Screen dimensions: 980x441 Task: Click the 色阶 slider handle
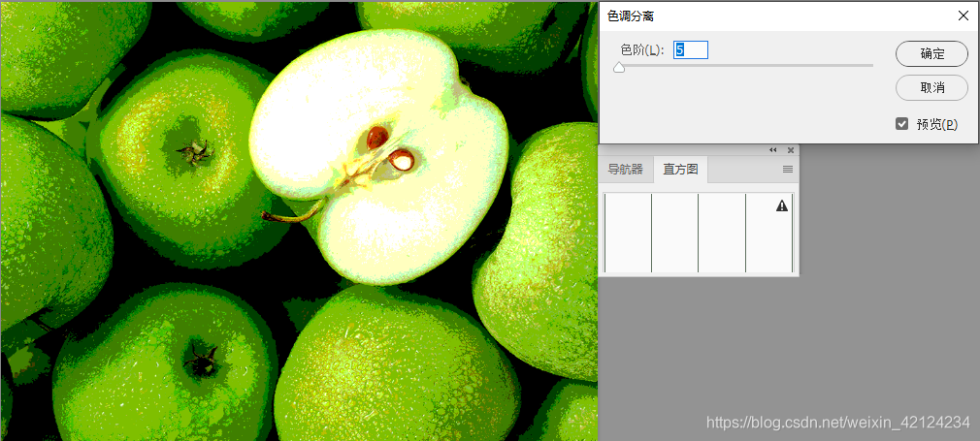tap(619, 68)
